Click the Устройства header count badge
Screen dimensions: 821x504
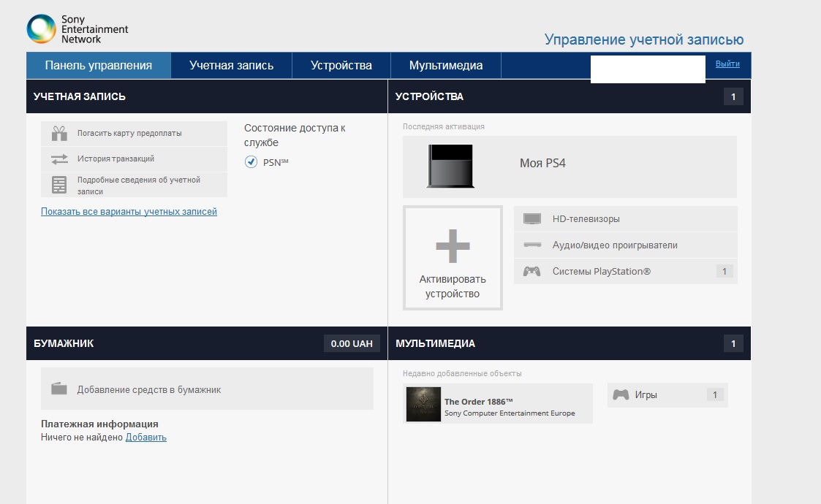(x=733, y=96)
